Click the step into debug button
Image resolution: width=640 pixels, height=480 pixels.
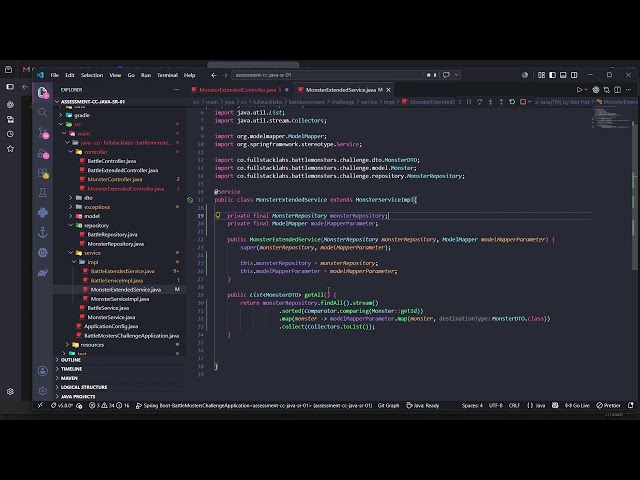(490, 102)
